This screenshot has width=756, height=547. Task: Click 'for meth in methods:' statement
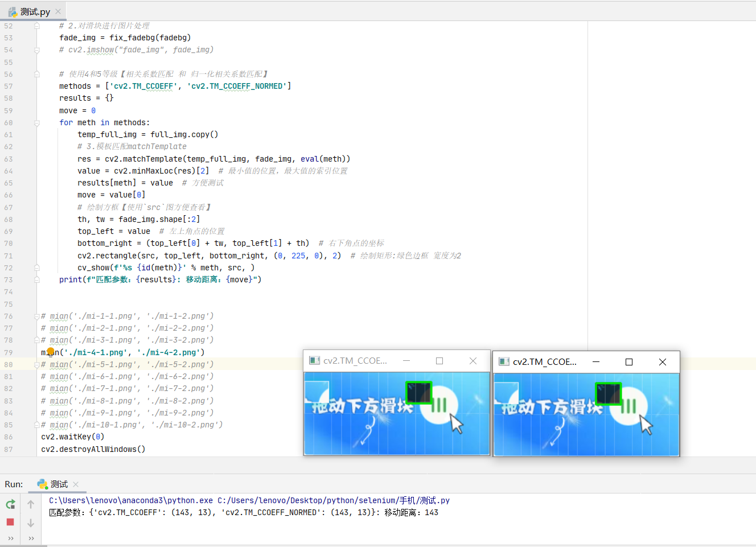105,122
